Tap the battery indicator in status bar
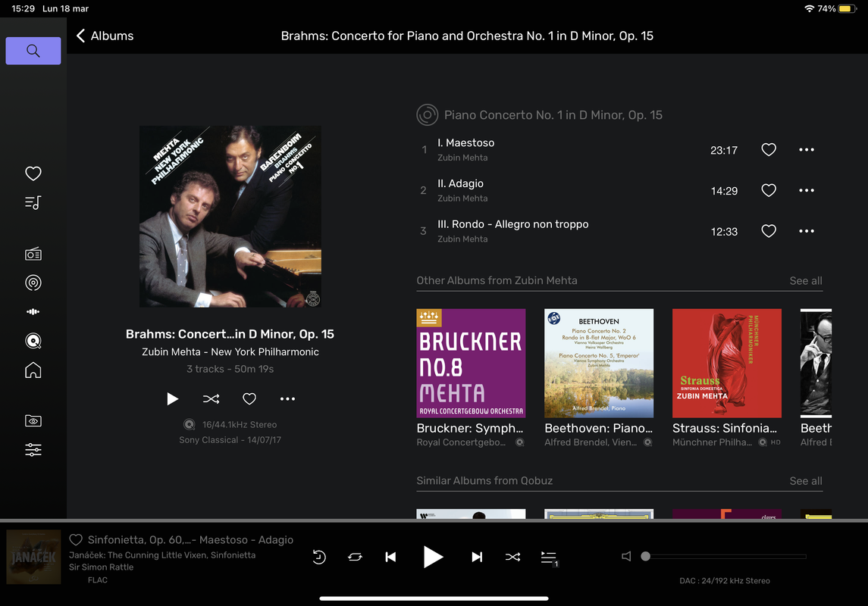868x606 pixels. pyautogui.click(x=847, y=9)
